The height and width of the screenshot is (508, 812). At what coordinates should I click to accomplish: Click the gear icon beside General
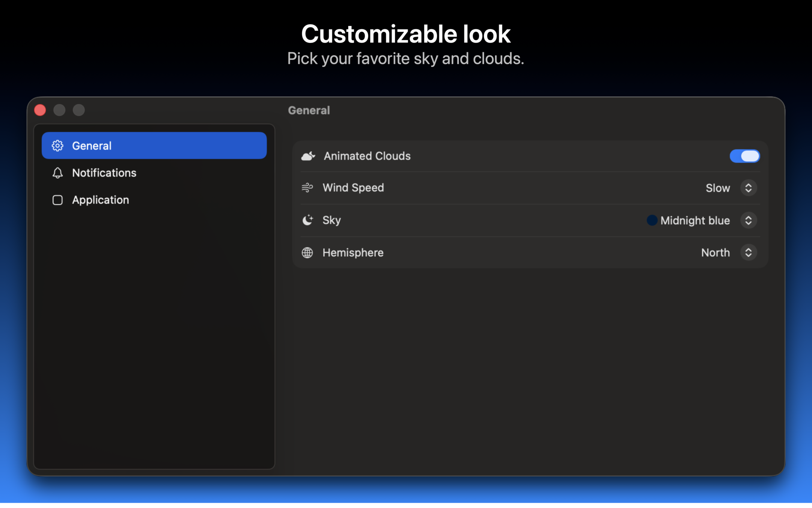(58, 146)
